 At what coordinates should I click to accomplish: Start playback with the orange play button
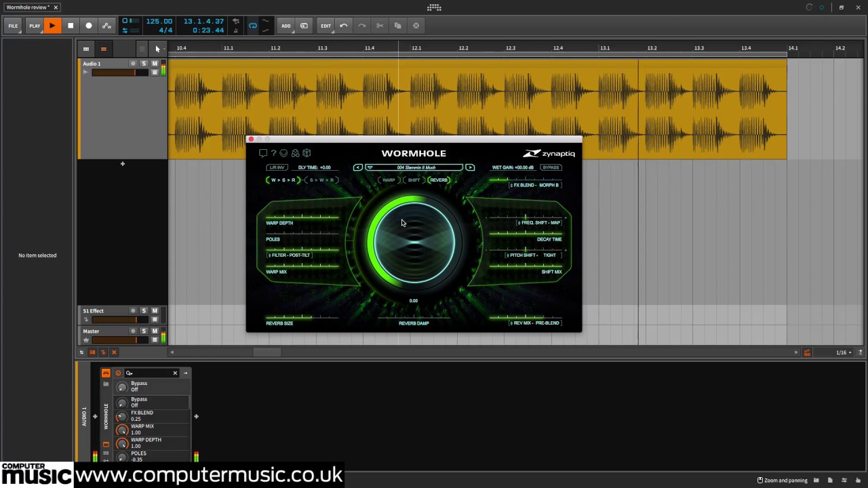tap(52, 26)
